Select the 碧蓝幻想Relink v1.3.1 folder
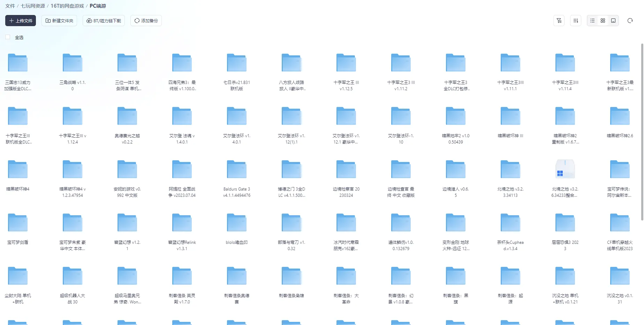Screen dimensions: 644x325 click(182, 232)
